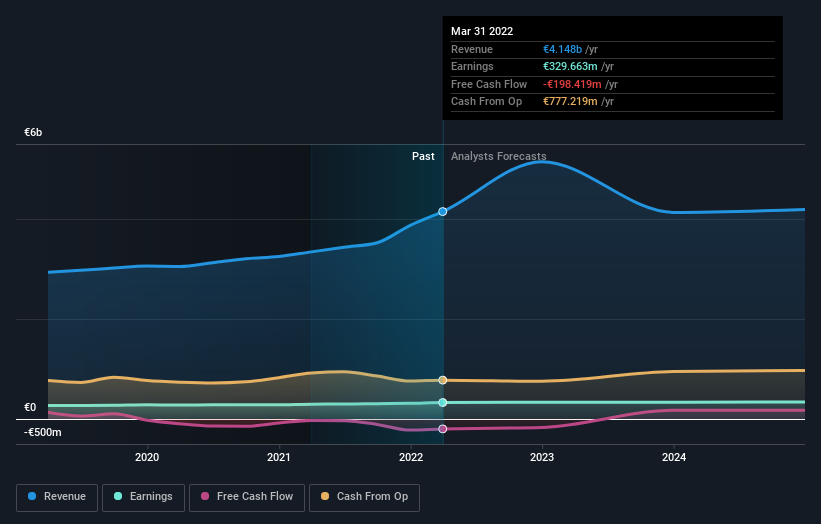Toggle the Revenue legend button
821x524 pixels.
57,497
